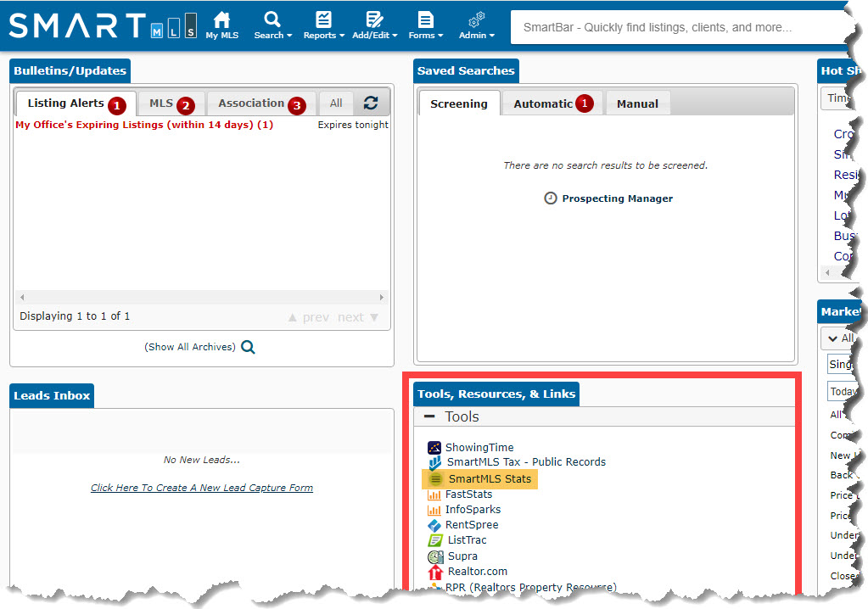Viewport: 868px width, 609px height.
Task: Open the Admin dropdown menu
Action: click(476, 25)
